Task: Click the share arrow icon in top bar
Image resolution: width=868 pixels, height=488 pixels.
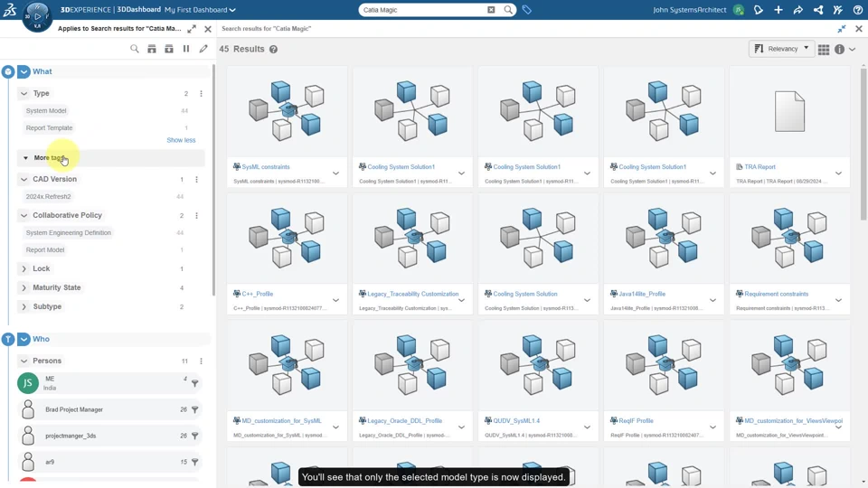Action: click(x=797, y=9)
